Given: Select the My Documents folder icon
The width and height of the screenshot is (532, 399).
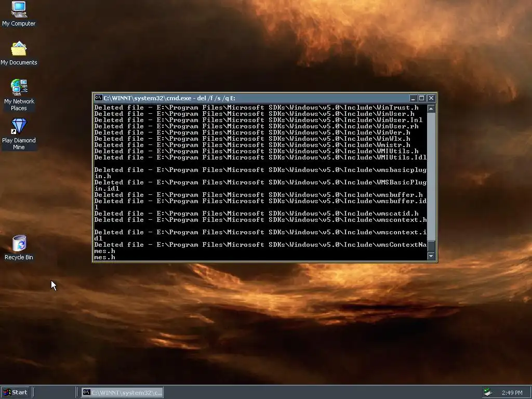Looking at the screenshot, I should click(19, 54).
